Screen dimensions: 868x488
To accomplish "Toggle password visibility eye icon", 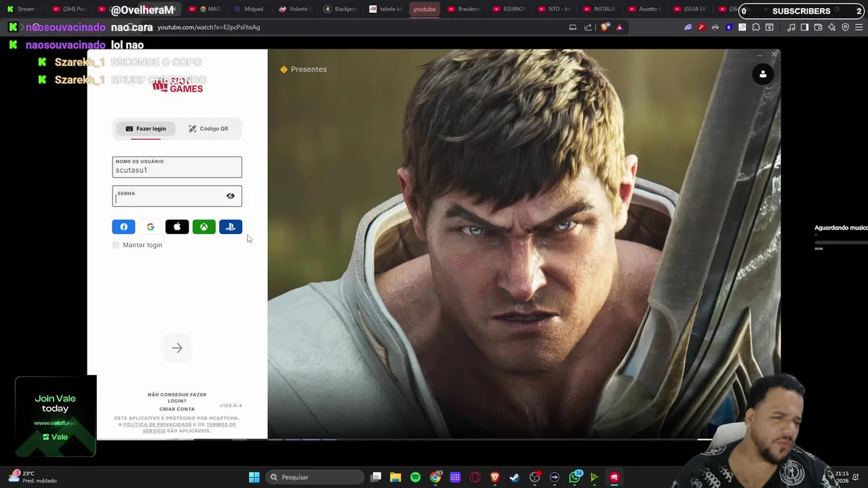I will tap(231, 196).
